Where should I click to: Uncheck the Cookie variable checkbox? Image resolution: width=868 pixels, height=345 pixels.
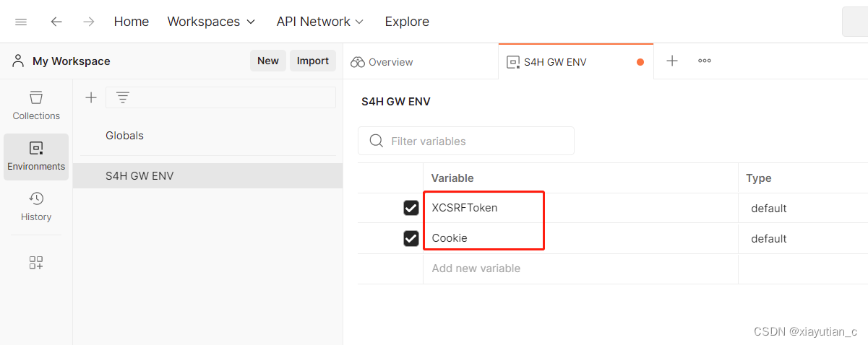[411, 238]
